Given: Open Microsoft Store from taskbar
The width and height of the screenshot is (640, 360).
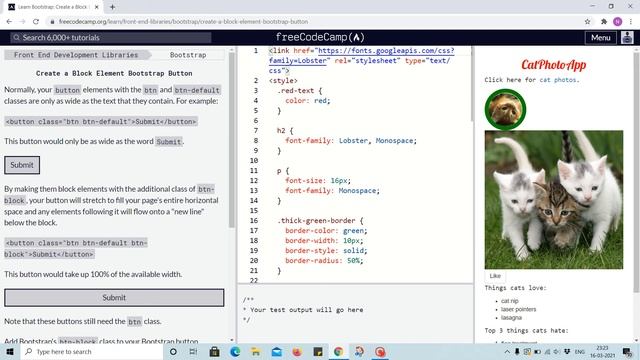Looking at the screenshot, I should pyautogui.click(x=214, y=351).
